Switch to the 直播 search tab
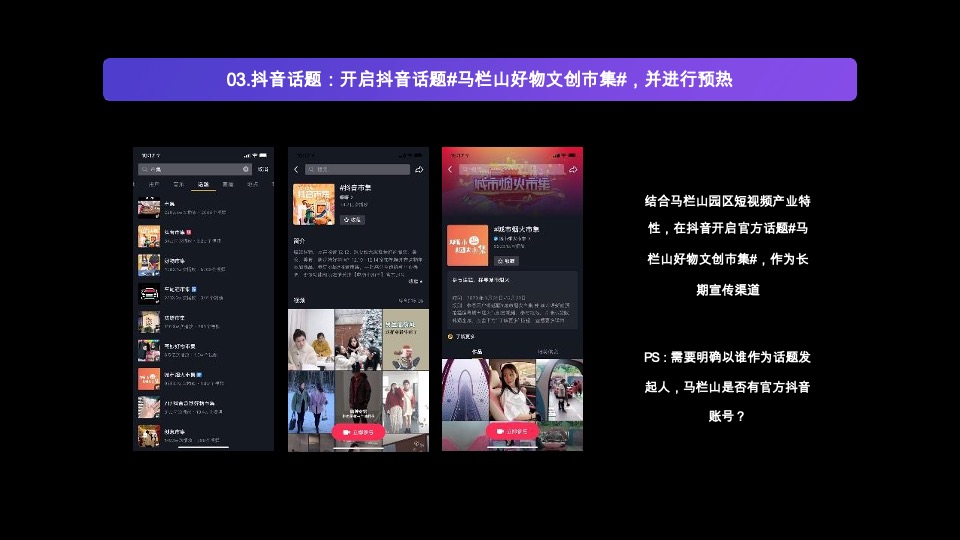 coord(228,184)
